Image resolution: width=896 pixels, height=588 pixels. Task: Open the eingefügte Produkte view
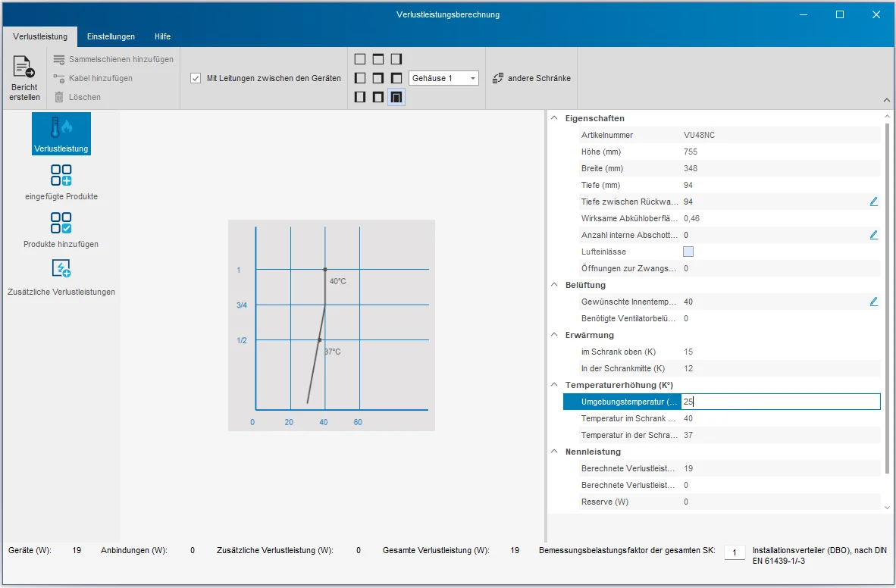click(x=61, y=181)
